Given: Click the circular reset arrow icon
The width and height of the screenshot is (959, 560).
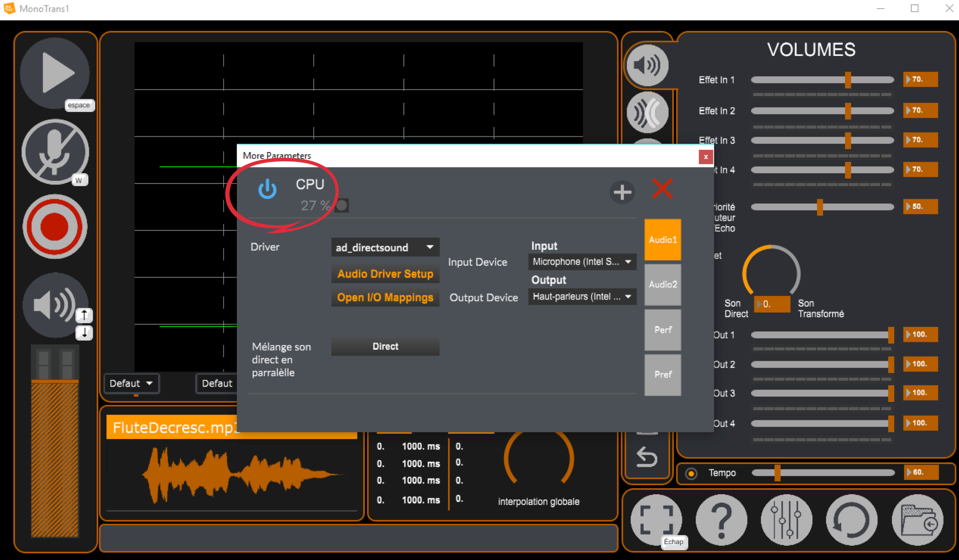Looking at the screenshot, I should pyautogui.click(x=852, y=520).
